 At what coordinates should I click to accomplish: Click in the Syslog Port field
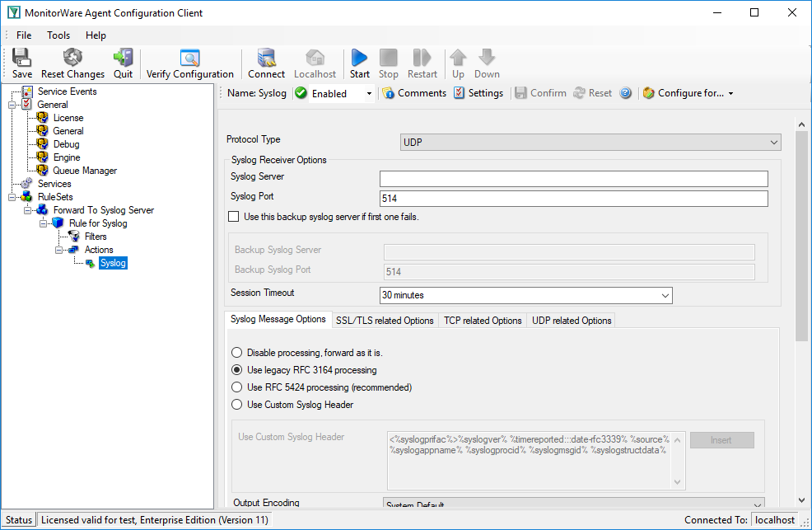573,199
